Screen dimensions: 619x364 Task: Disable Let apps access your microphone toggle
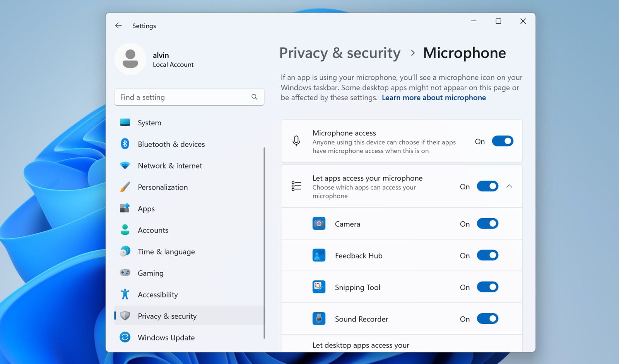pyautogui.click(x=487, y=186)
